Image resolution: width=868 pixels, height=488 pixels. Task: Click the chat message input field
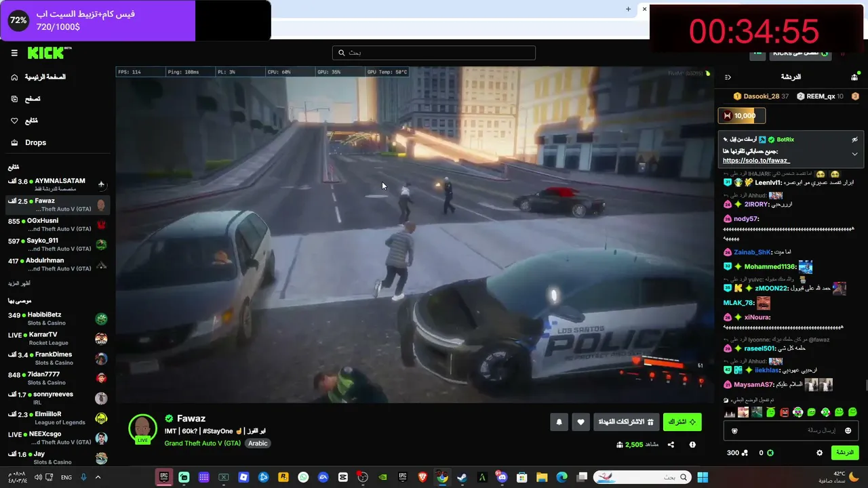tap(790, 430)
